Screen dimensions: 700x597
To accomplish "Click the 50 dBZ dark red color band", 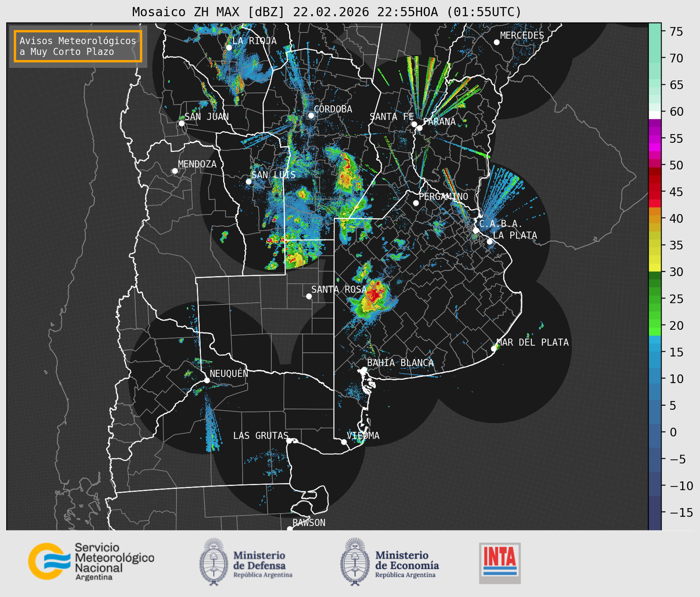I will [x=655, y=171].
